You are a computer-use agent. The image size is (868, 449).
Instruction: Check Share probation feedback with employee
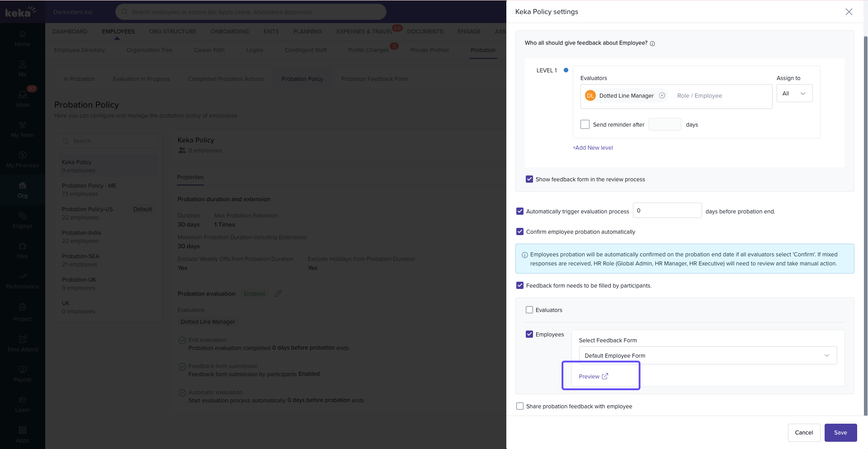tap(520, 406)
